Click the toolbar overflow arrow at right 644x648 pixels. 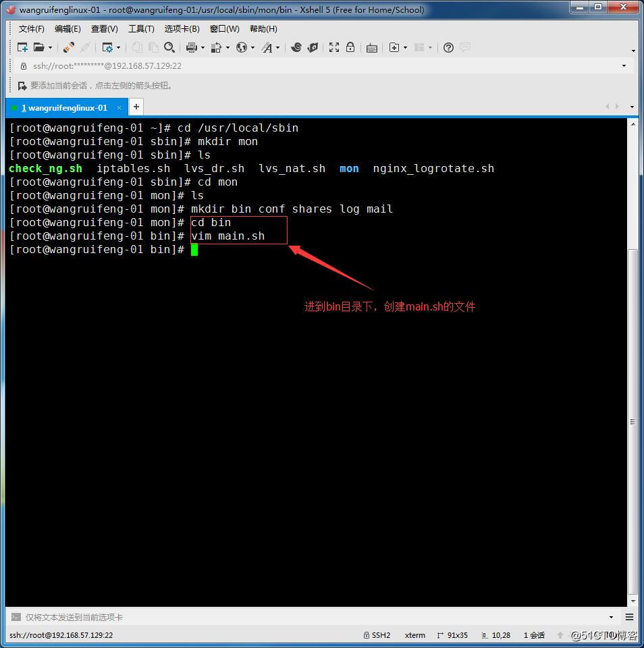click(633, 51)
